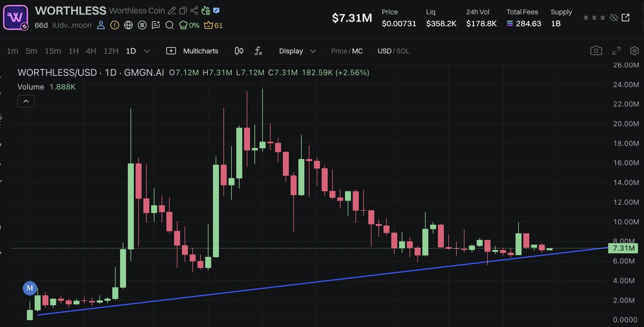The width and height of the screenshot is (644, 327).
Task: Open the website globe icon
Action: (x=128, y=25)
